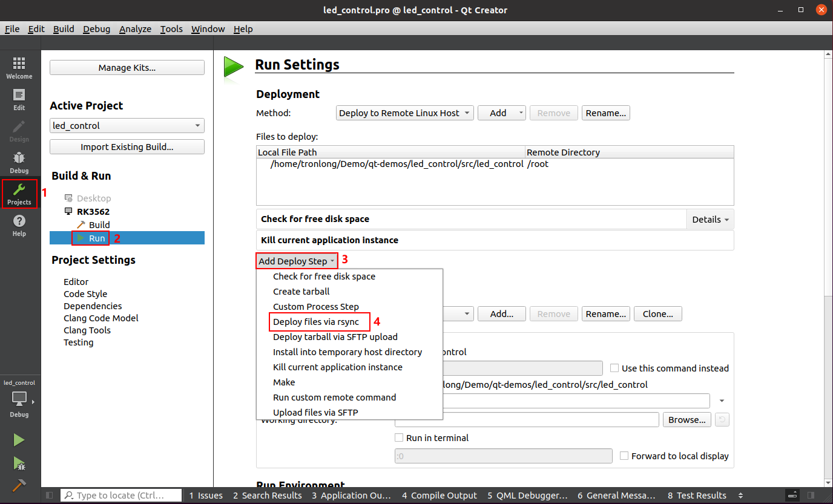The width and height of the screenshot is (833, 504).
Task: Enable 'Run in terminal' checkbox
Action: pyautogui.click(x=399, y=437)
